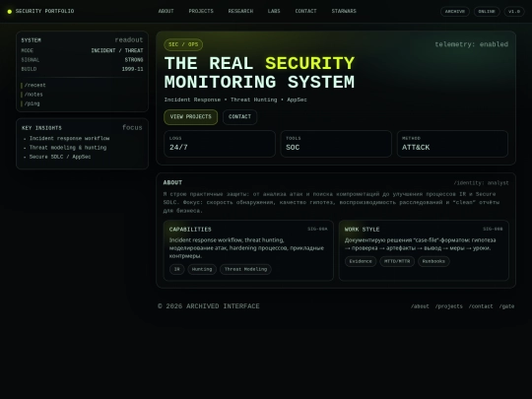
Task: Click the Threat Modeling tag
Action: tap(245, 269)
